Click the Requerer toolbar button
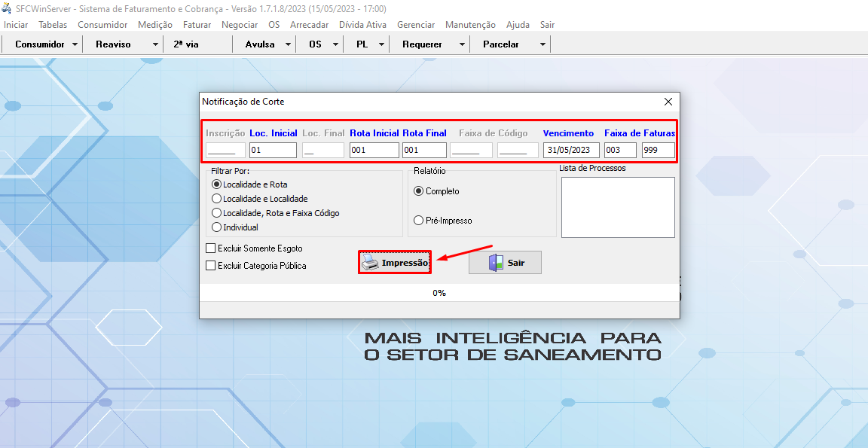 422,44
